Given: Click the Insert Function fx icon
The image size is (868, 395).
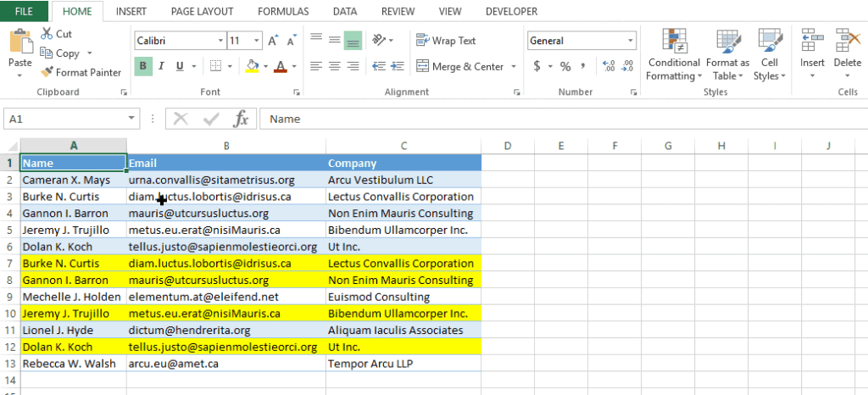Looking at the screenshot, I should 241,119.
